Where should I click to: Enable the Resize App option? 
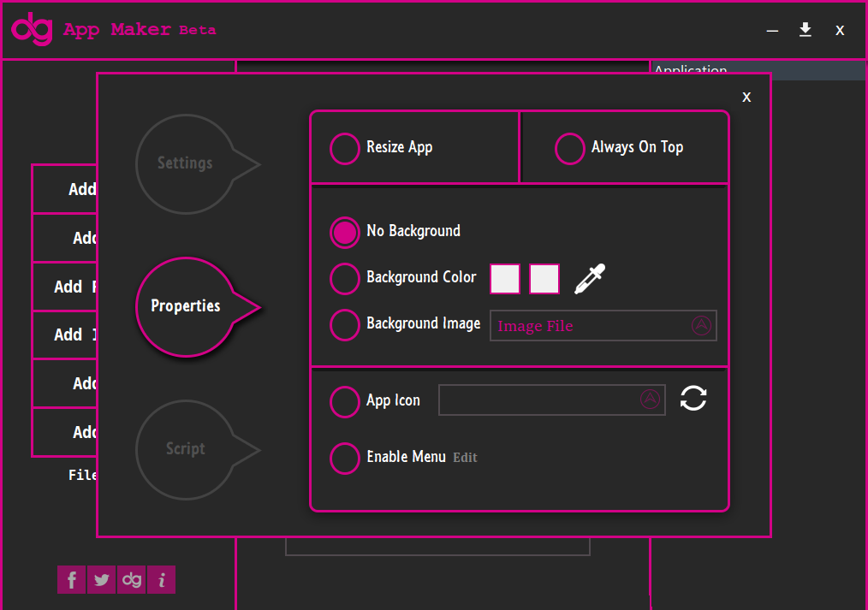click(x=344, y=148)
